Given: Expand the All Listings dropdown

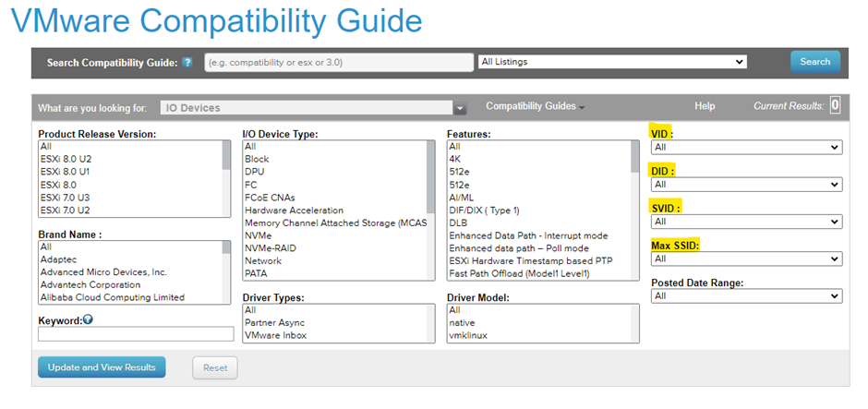Looking at the screenshot, I should click(611, 62).
